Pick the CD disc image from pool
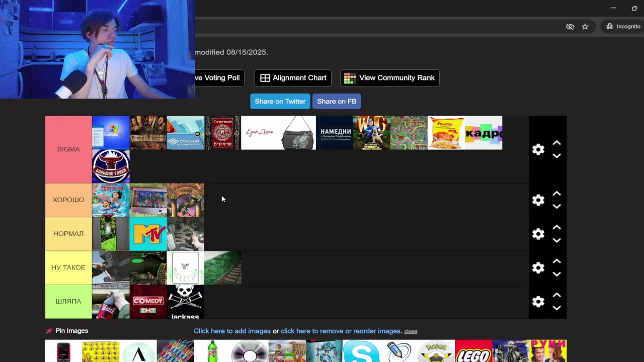Screen dimensions: 644x362 coord(250,351)
